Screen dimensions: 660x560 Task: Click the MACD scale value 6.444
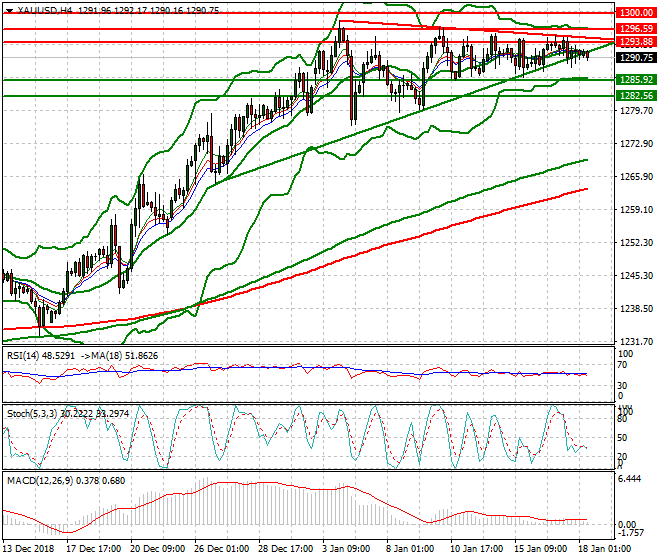point(629,479)
